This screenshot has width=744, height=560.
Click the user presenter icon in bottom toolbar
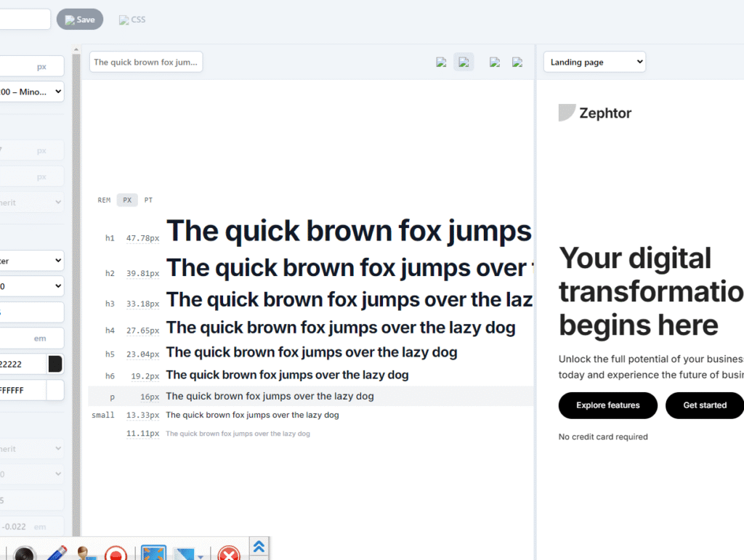click(86, 553)
